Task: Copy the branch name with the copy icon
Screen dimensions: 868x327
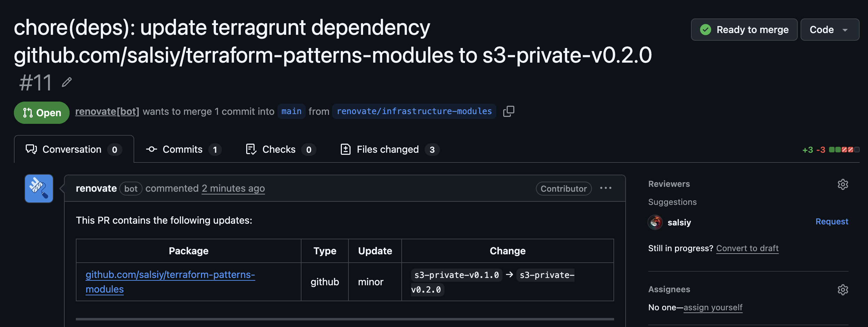Action: click(509, 111)
